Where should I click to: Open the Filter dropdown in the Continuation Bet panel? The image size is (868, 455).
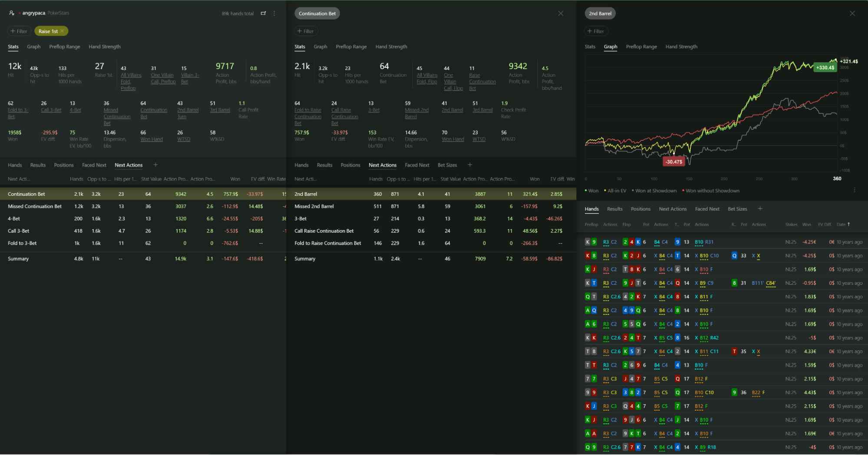pyautogui.click(x=306, y=31)
